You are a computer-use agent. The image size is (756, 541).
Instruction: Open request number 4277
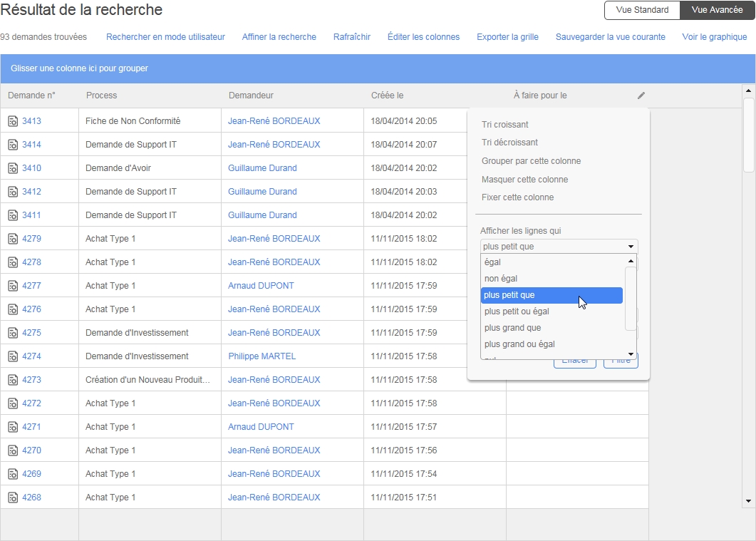(x=31, y=286)
